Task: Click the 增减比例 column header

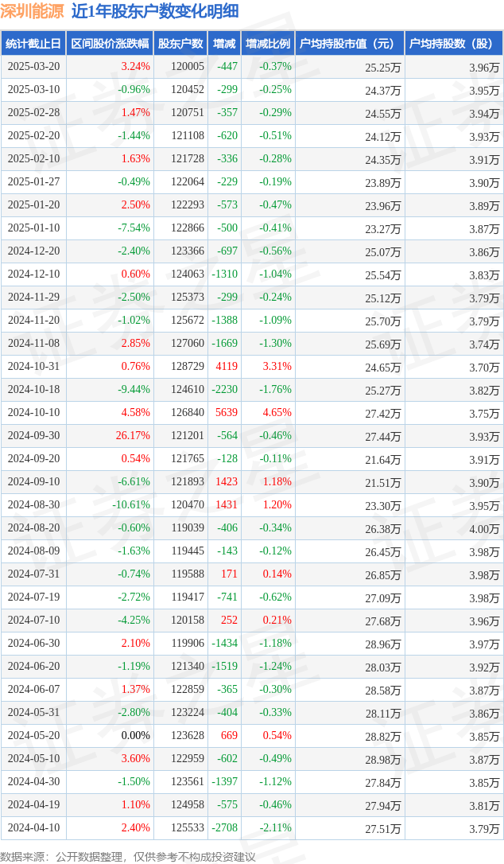Action: 268,44
